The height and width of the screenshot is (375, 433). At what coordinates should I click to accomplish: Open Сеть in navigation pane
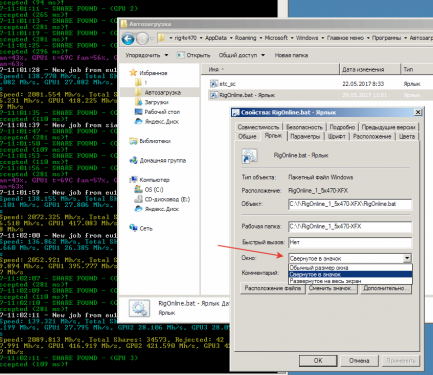click(146, 228)
